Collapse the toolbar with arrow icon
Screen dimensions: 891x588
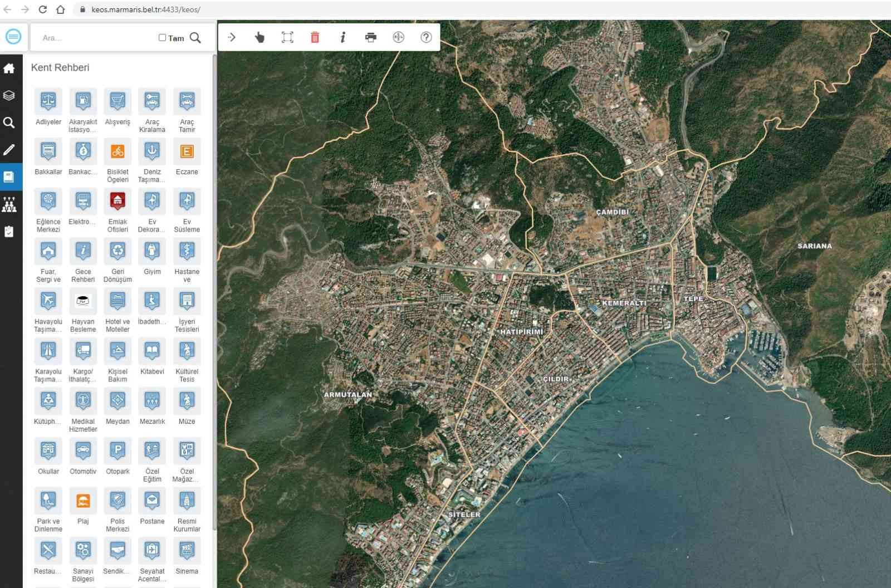pos(232,37)
